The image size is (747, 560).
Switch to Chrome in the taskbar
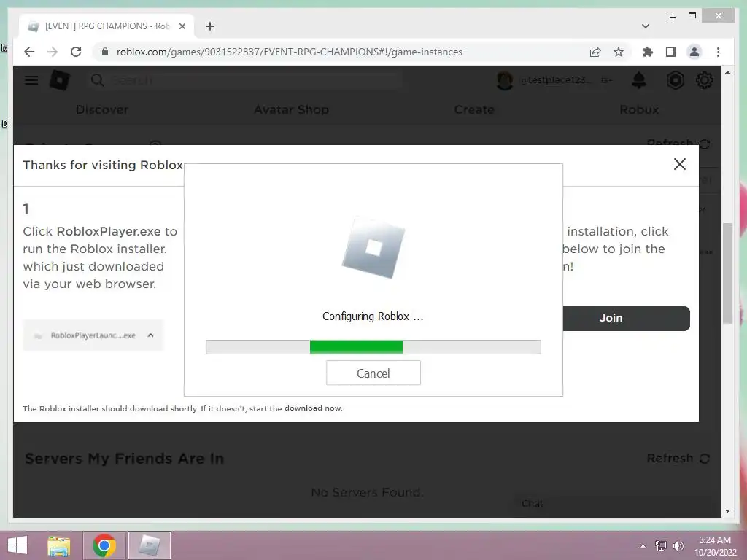coord(104,545)
